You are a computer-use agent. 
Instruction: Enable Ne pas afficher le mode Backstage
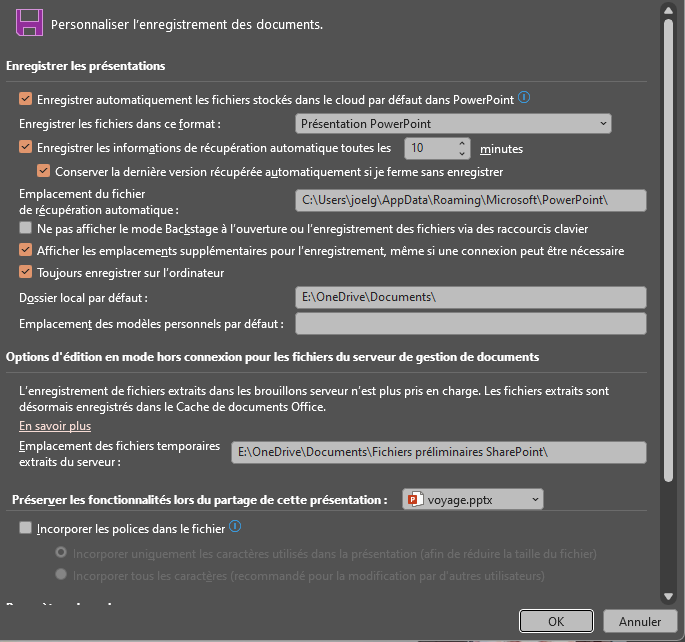25,228
